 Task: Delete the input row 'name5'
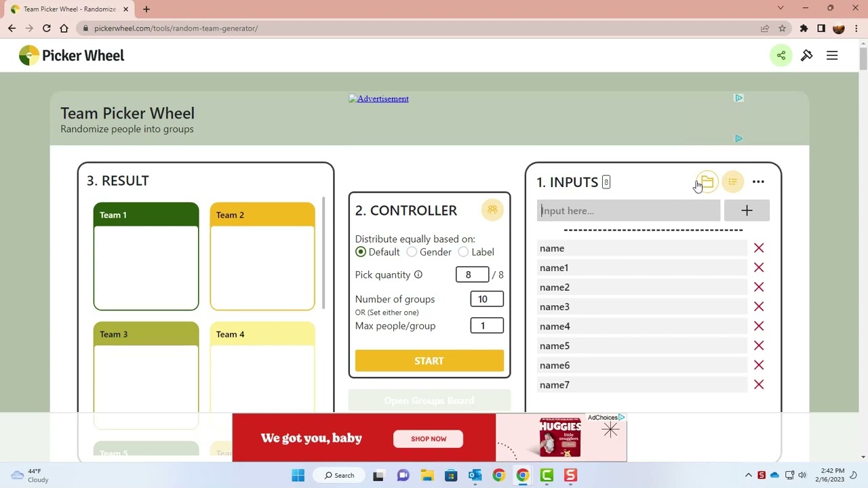759,346
